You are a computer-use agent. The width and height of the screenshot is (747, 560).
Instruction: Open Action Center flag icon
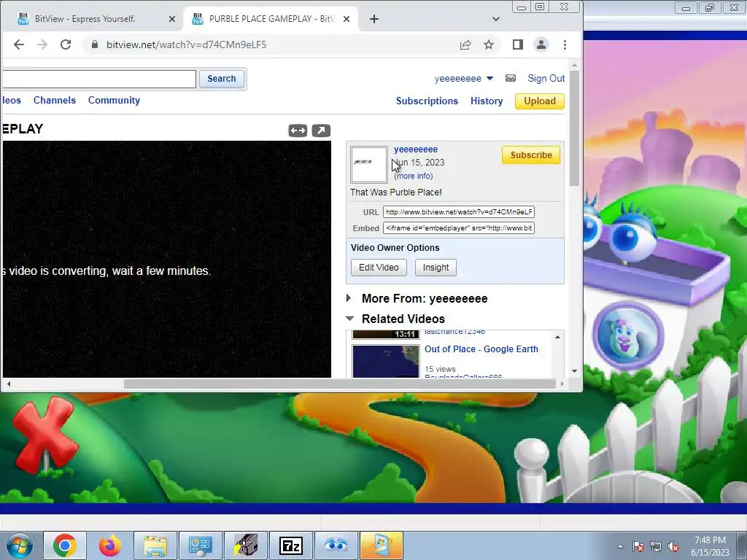tap(638, 546)
